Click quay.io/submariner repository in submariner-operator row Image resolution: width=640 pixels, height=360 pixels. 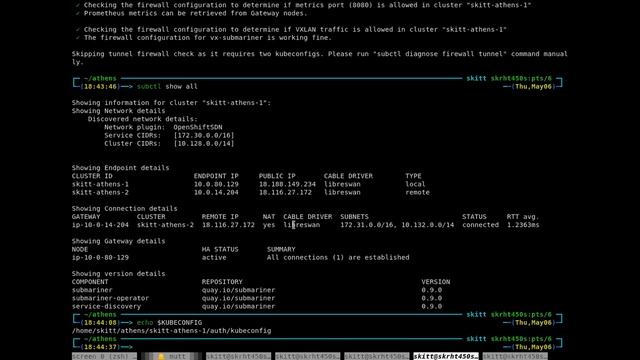tap(238, 298)
